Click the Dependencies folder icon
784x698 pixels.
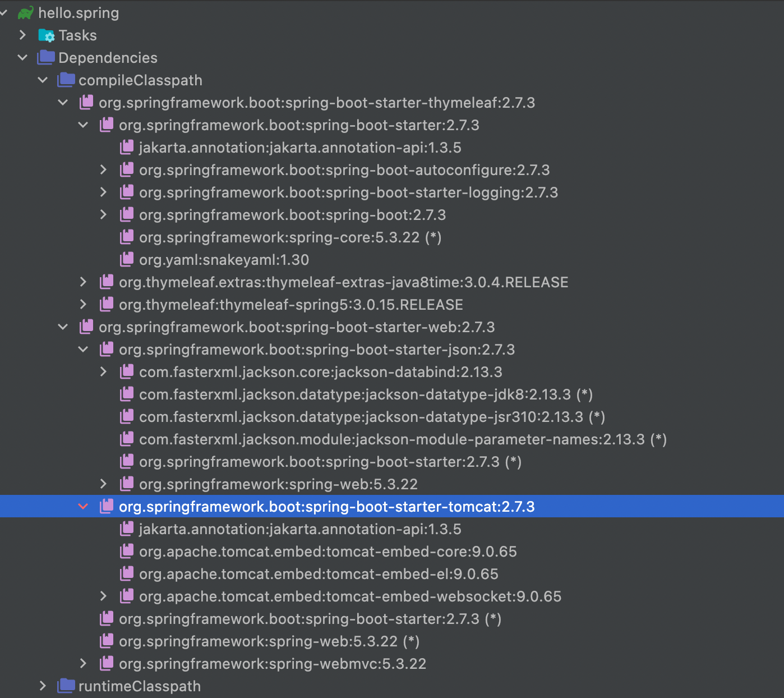click(x=46, y=57)
